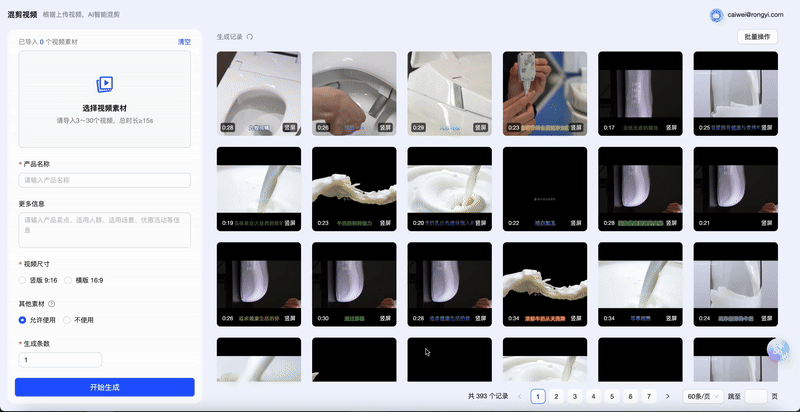Image resolution: width=800 pixels, height=412 pixels.
Task: Go to previous page arrow
Action: coord(519,396)
